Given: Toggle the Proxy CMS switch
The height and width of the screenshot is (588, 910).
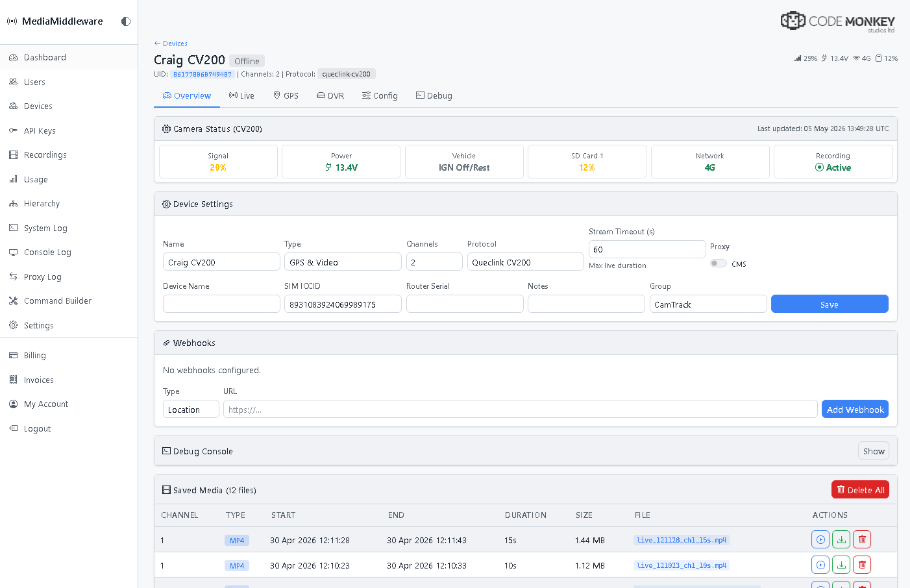Looking at the screenshot, I should [x=719, y=263].
